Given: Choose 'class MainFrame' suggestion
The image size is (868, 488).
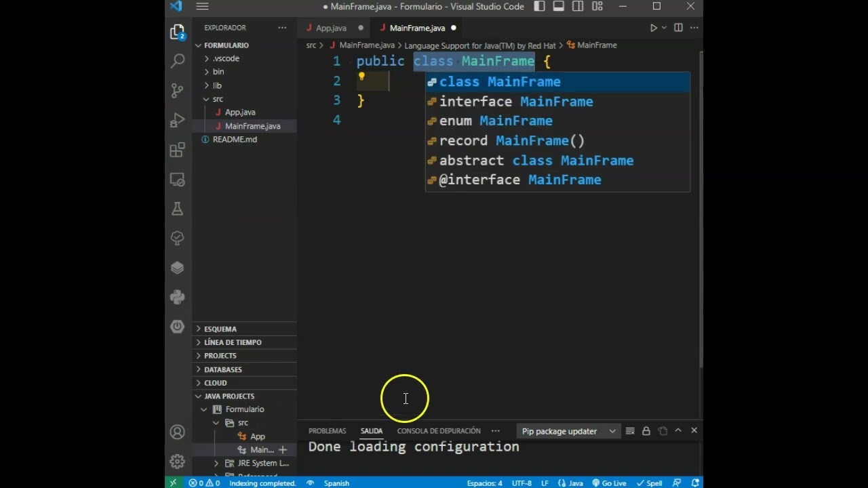Looking at the screenshot, I should click(557, 82).
